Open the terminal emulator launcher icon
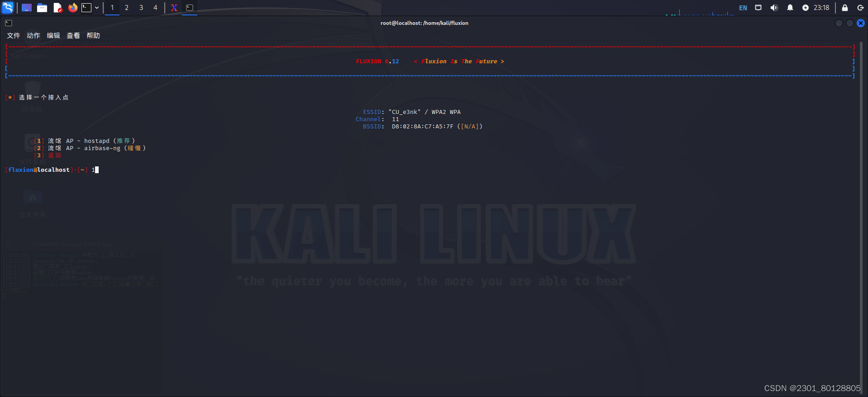The image size is (868, 397). [86, 8]
